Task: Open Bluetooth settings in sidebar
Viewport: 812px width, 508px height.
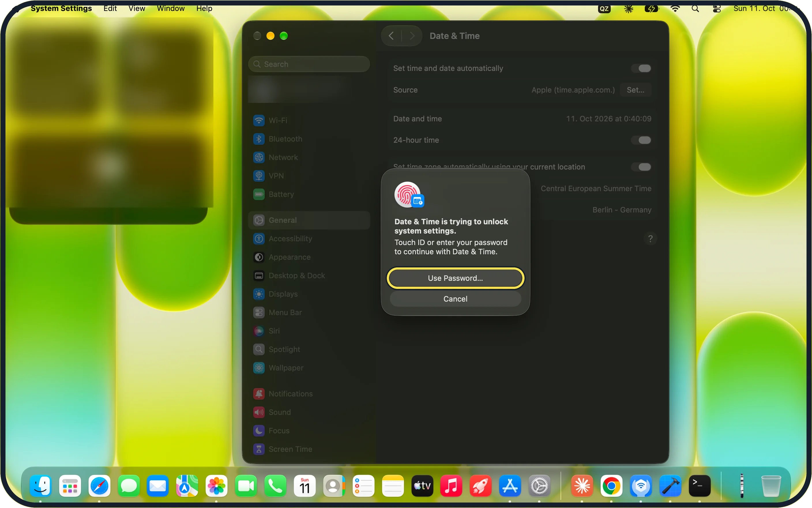Action: 309,139
